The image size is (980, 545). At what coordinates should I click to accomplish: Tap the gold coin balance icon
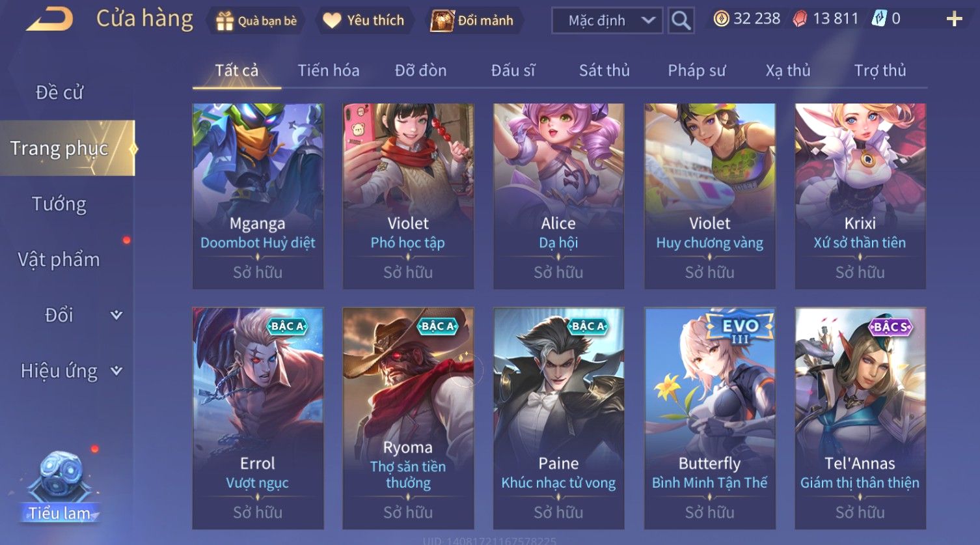721,19
